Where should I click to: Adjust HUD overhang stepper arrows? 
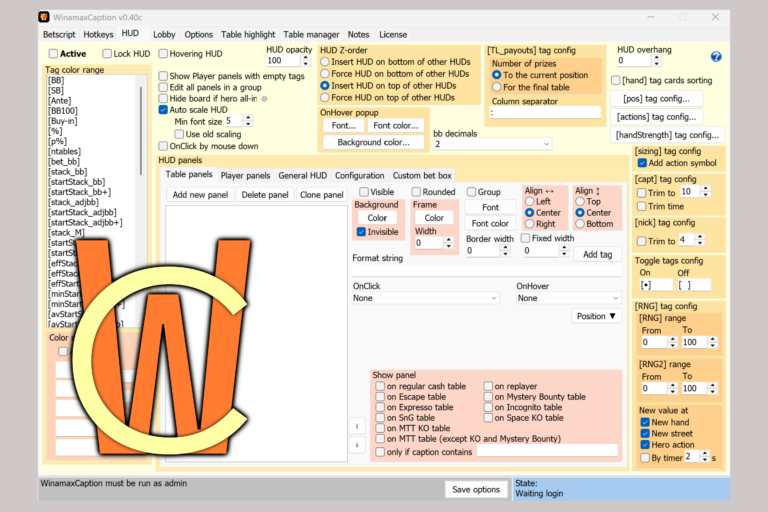(657, 60)
